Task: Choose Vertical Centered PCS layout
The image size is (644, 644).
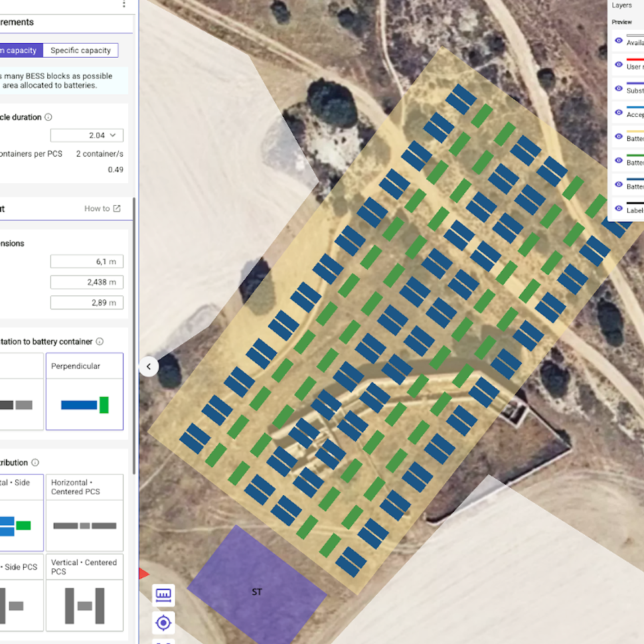Action: (84, 593)
